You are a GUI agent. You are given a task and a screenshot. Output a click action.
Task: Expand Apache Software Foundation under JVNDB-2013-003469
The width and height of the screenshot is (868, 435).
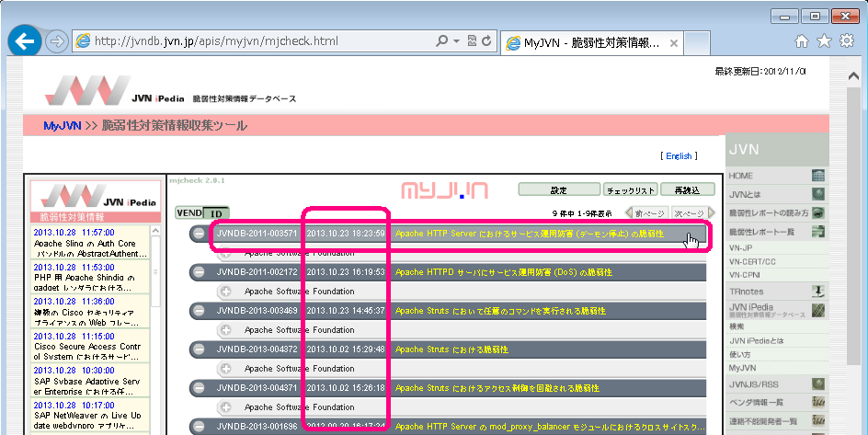click(x=226, y=330)
